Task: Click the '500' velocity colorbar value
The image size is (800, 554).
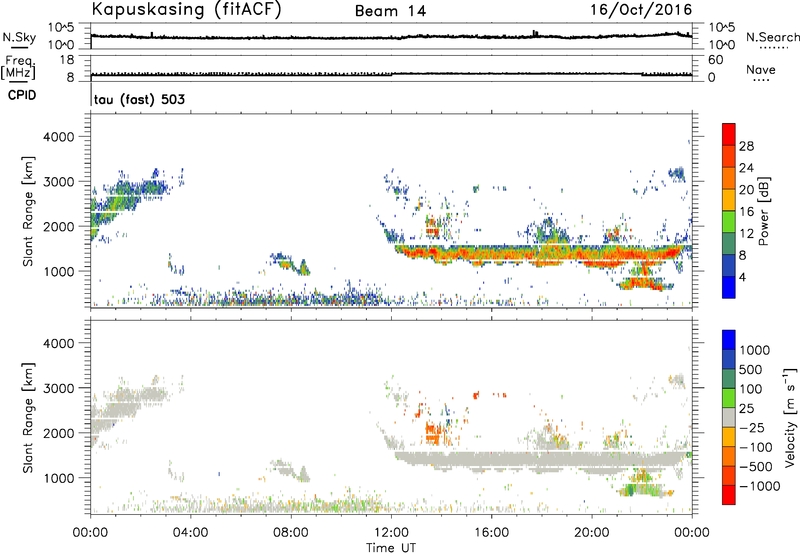Action: point(750,370)
